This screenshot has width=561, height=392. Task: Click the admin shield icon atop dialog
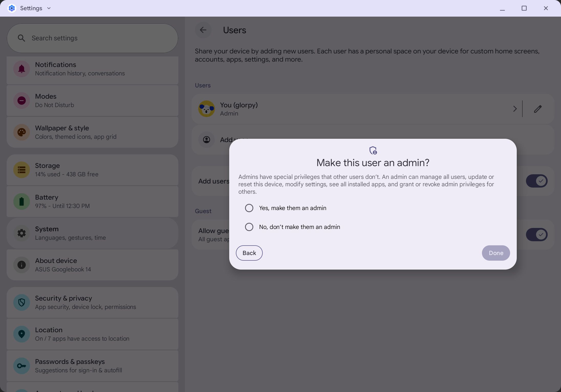pyautogui.click(x=373, y=150)
